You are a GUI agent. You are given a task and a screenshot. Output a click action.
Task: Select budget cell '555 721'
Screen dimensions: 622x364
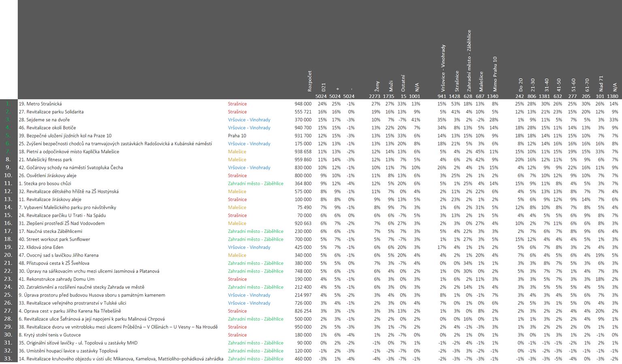tap(303, 112)
